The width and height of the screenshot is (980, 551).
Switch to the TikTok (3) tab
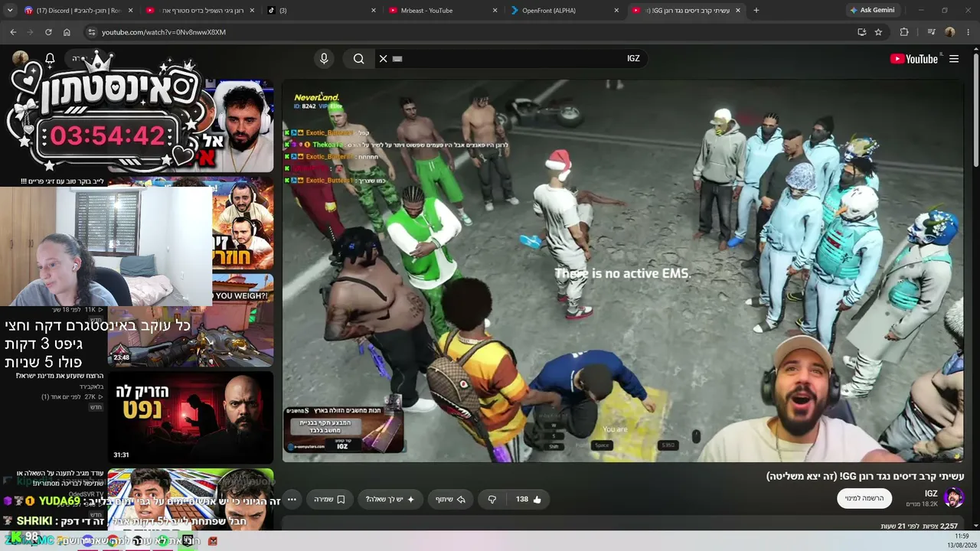[x=322, y=10]
